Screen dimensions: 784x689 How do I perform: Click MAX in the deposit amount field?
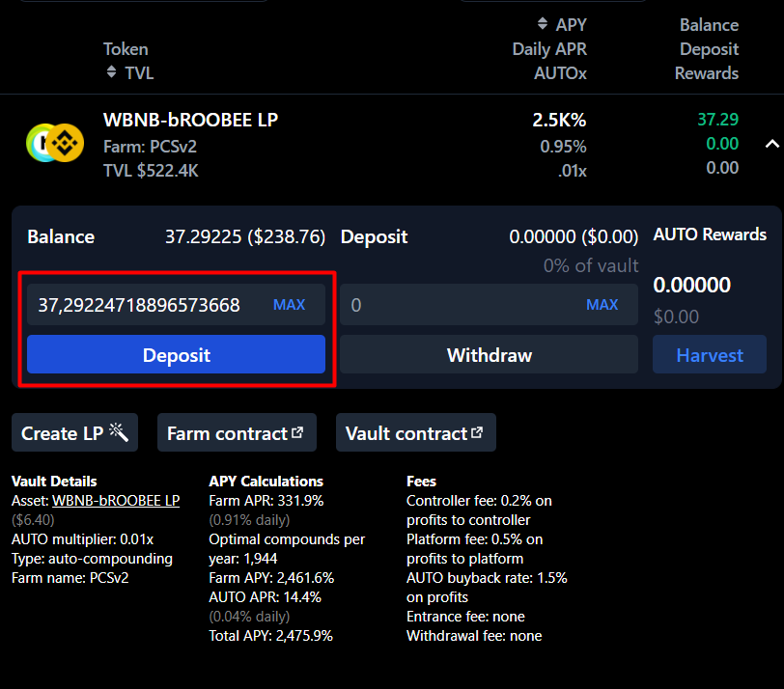[x=289, y=305]
